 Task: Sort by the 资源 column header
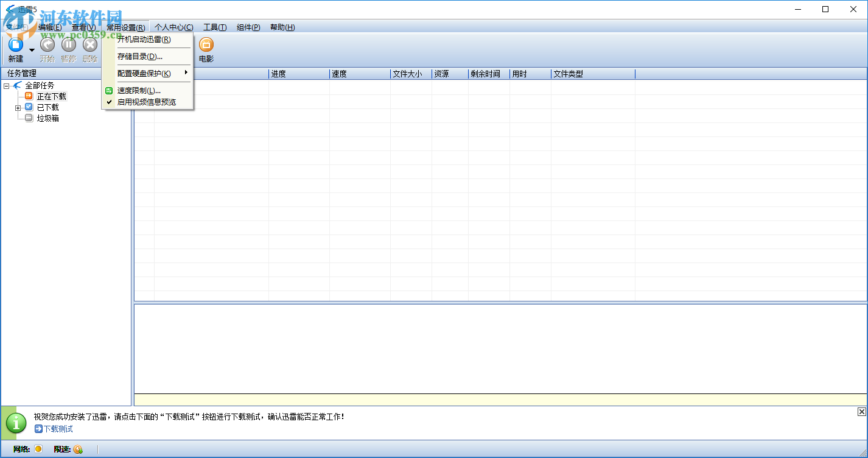[x=450, y=74]
